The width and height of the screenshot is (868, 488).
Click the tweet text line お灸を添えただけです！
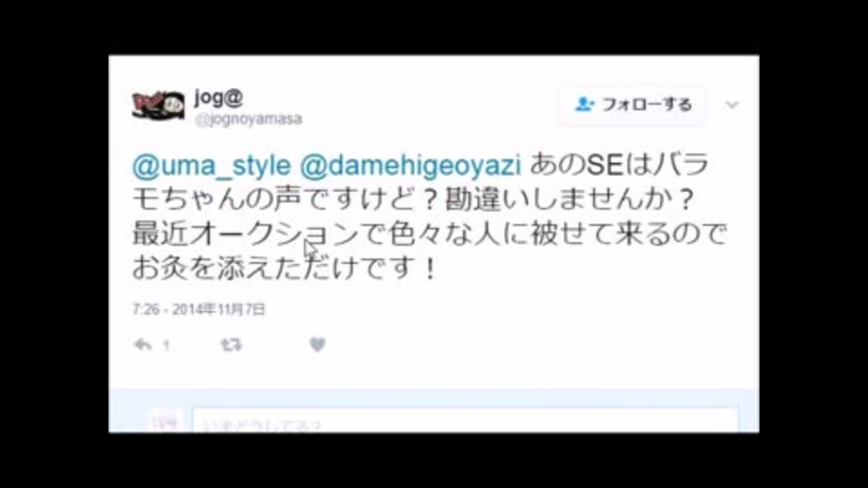coord(285,268)
